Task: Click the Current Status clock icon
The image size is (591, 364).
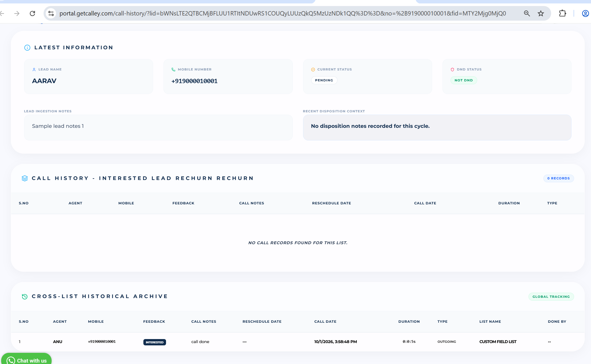Action: point(313,70)
